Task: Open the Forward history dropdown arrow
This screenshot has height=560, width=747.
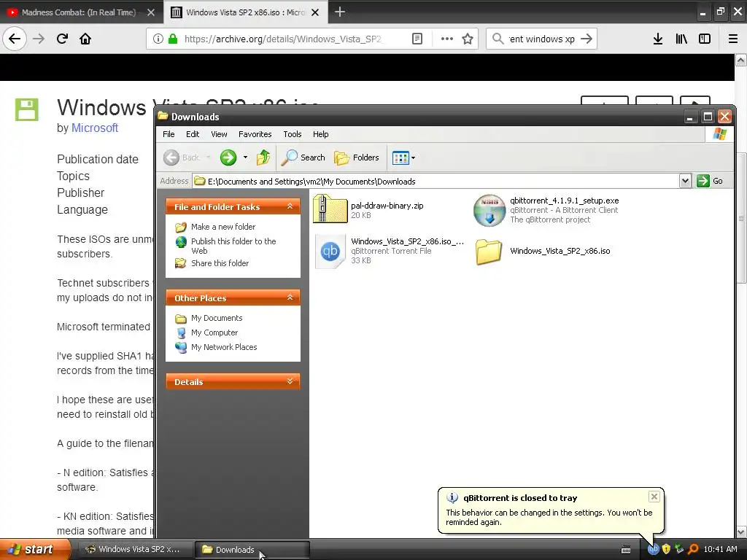Action: click(x=245, y=157)
